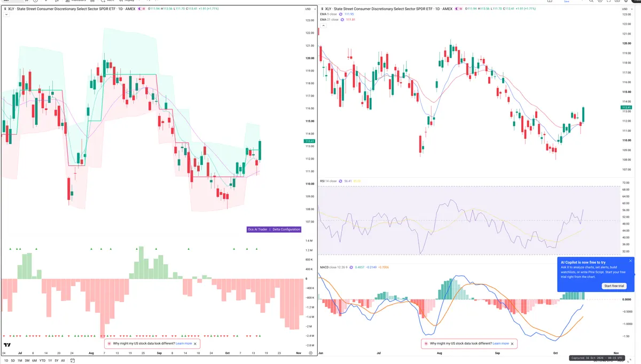Click MACD close 12 26 9 legend
Image resolution: width=641 pixels, height=364 pixels.
point(334,267)
